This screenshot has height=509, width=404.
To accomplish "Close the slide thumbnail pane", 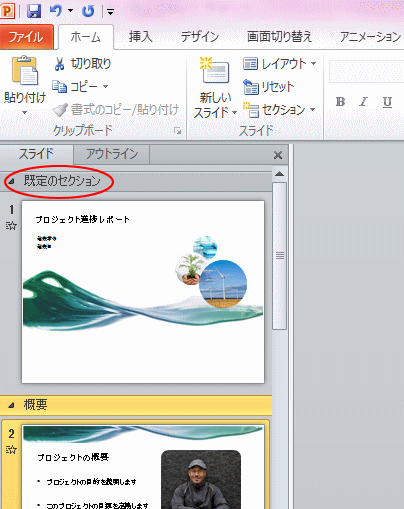I will point(278,155).
